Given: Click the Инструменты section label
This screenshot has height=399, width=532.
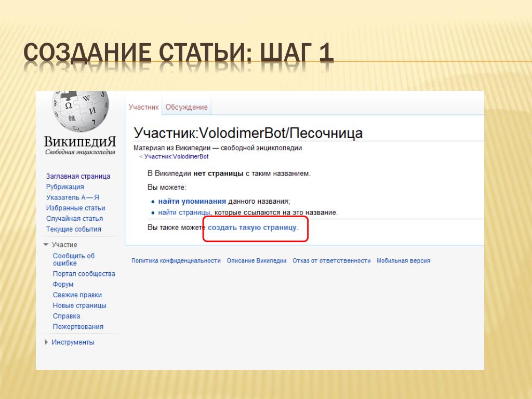Looking at the screenshot, I should click(73, 342).
